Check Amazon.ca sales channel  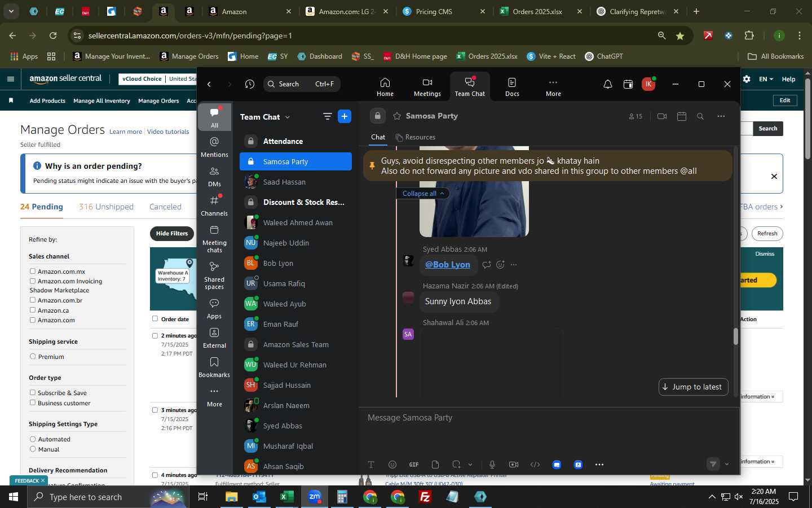pos(33,310)
